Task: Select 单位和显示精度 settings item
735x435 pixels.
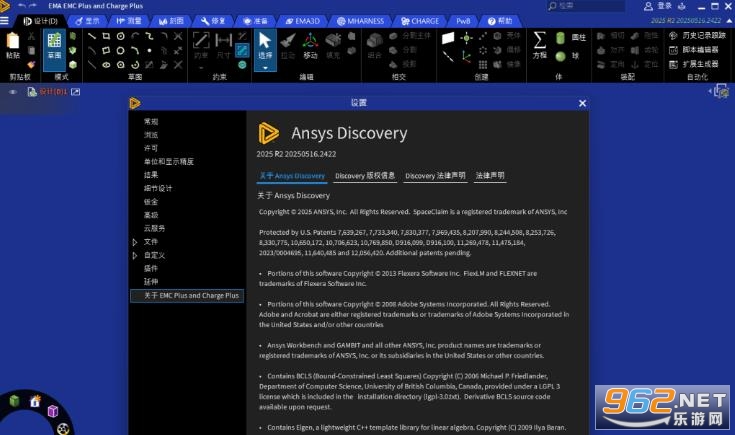Action: click(x=169, y=162)
